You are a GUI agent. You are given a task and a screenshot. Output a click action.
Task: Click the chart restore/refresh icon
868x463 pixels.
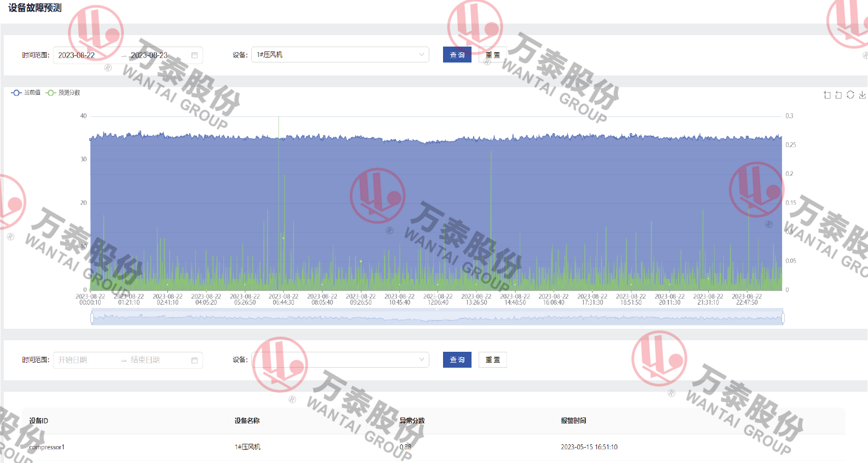(x=850, y=95)
